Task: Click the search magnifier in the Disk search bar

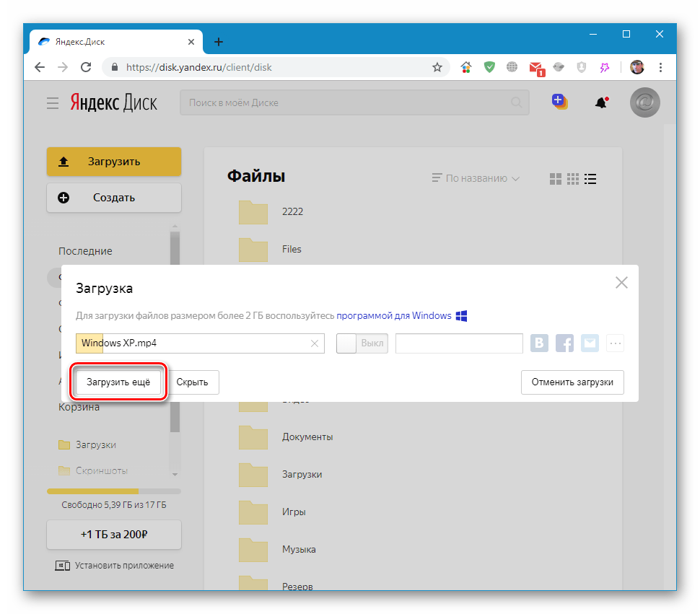Action: [517, 102]
